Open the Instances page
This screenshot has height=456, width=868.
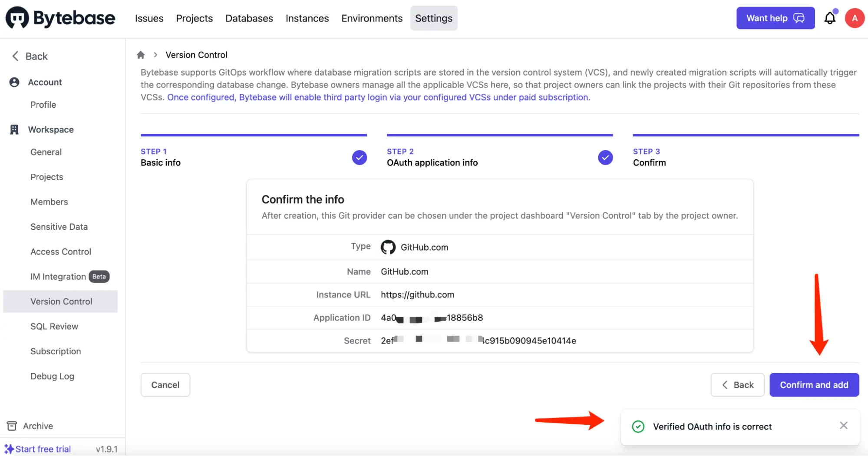tap(307, 18)
